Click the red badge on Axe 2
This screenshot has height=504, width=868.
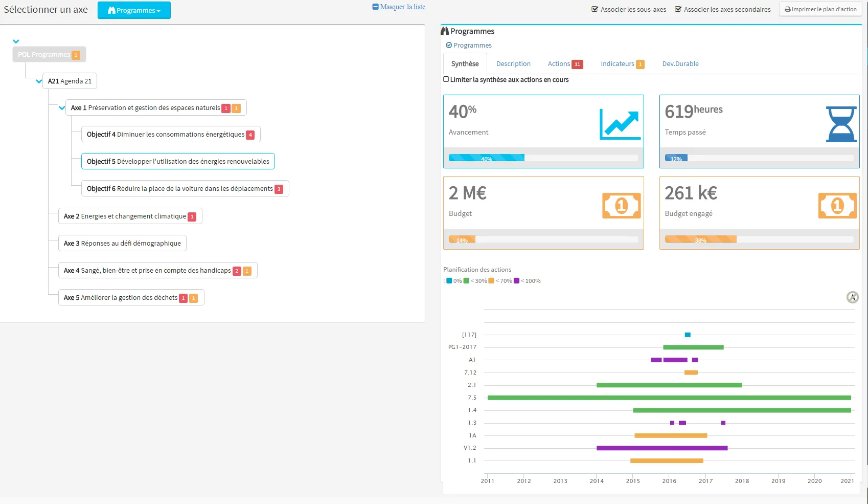click(x=192, y=217)
